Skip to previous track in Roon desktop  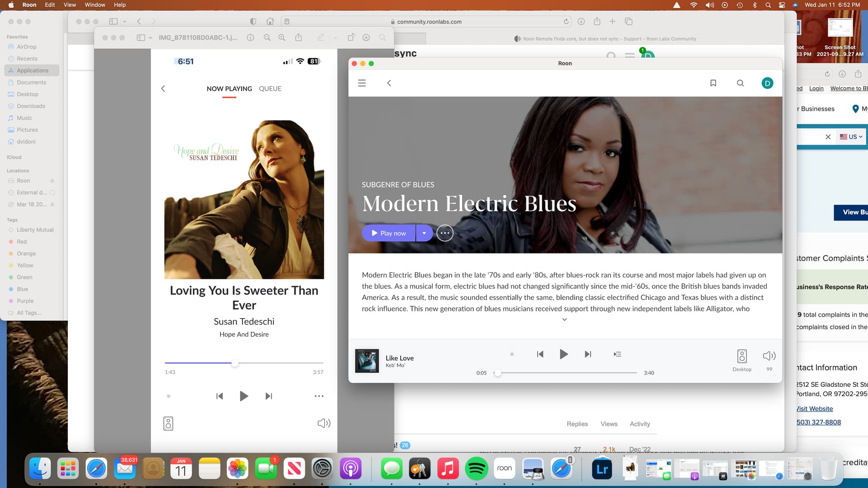tap(540, 354)
